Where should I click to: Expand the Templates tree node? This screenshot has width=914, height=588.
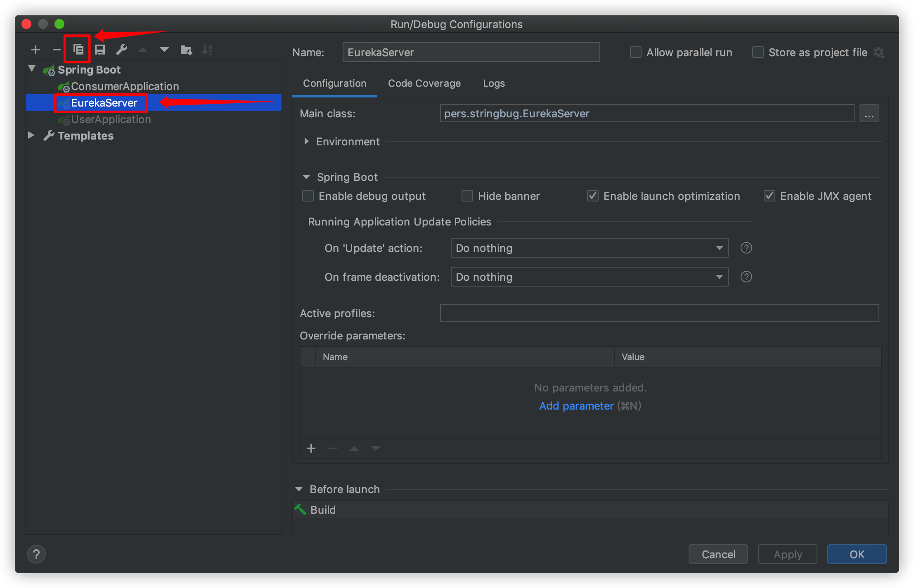point(31,135)
